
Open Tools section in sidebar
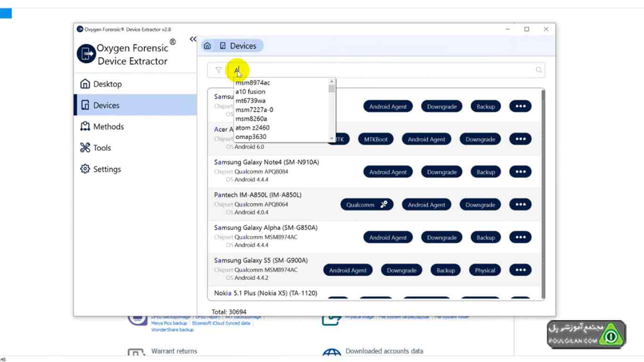coord(136,148)
